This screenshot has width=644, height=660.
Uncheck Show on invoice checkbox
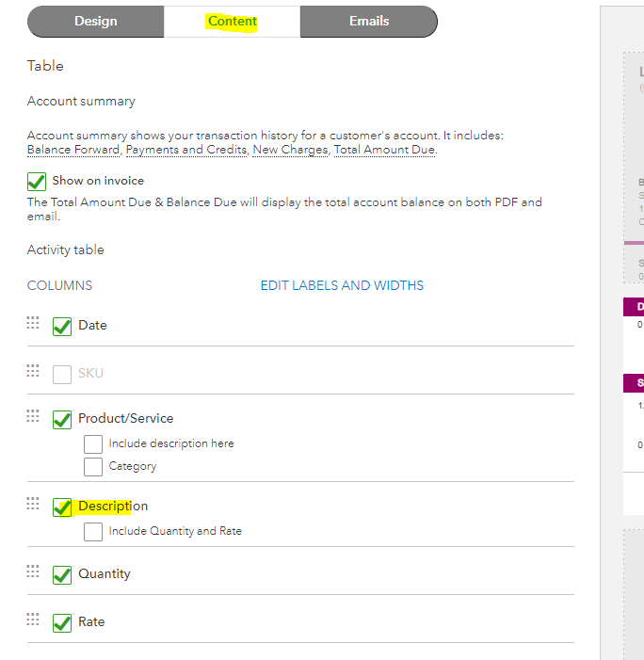tap(37, 182)
